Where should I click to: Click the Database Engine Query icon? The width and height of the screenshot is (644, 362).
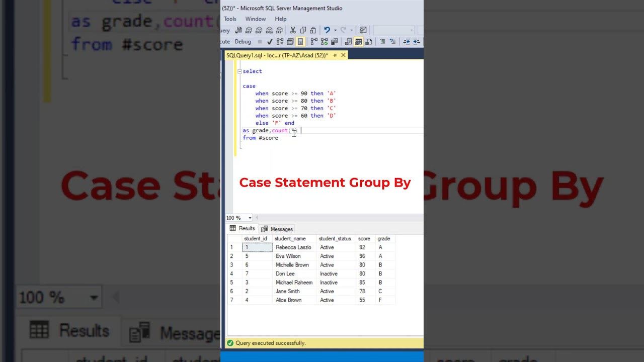click(238, 30)
